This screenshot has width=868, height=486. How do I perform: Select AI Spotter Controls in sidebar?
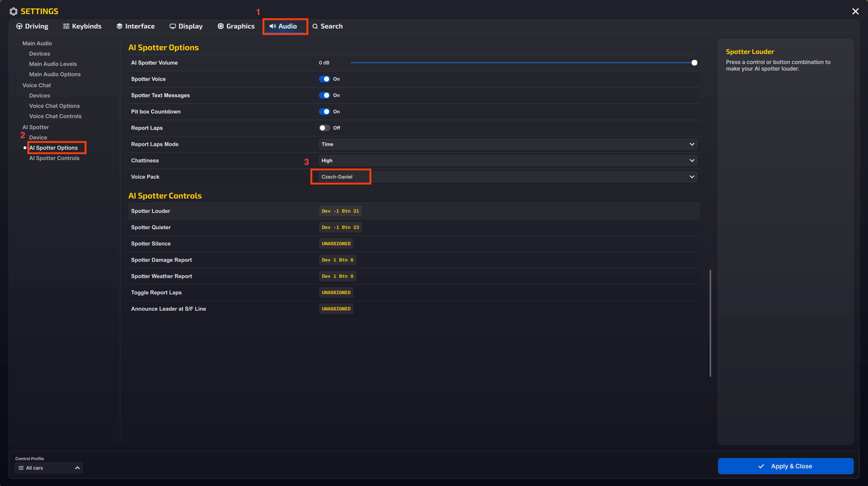pyautogui.click(x=54, y=158)
